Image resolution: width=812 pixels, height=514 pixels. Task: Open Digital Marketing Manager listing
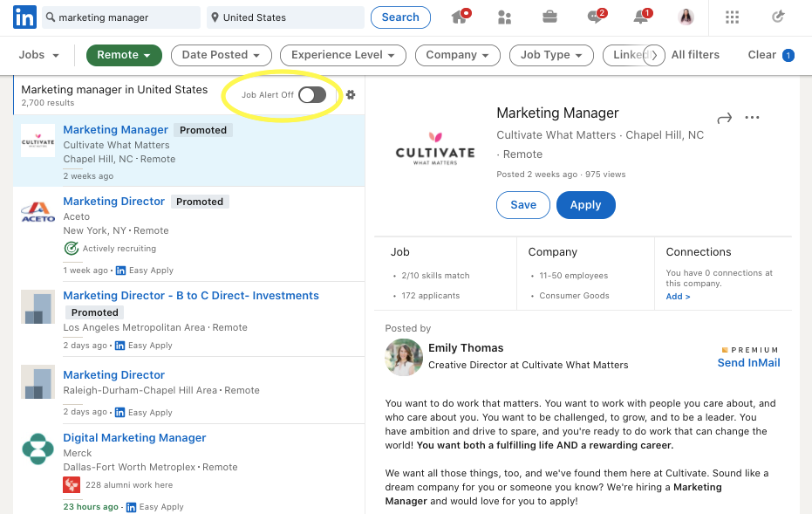(134, 438)
